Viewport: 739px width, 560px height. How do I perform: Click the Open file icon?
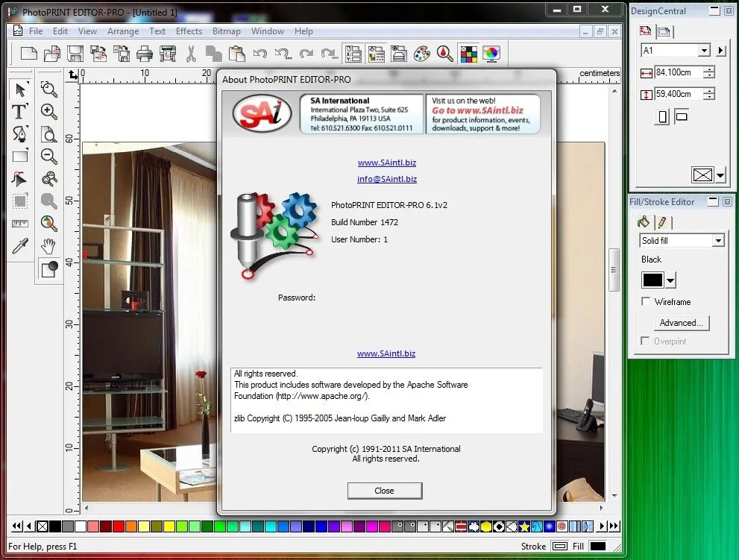point(52,54)
